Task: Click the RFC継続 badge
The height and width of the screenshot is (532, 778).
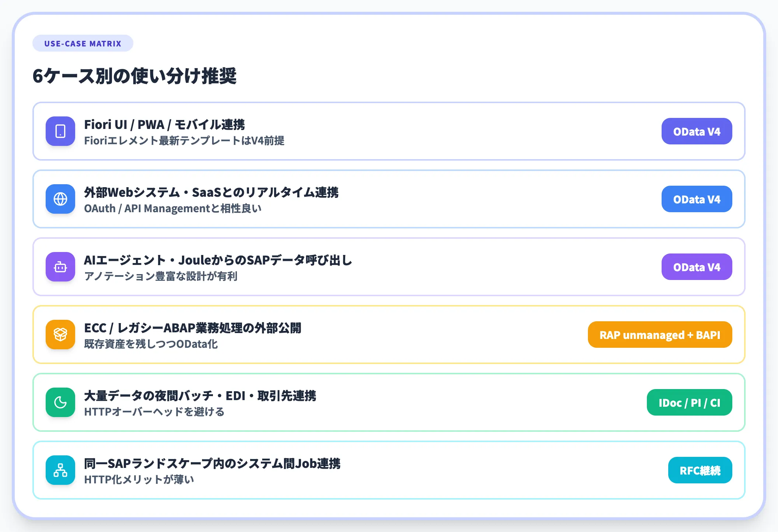Action: click(x=700, y=470)
